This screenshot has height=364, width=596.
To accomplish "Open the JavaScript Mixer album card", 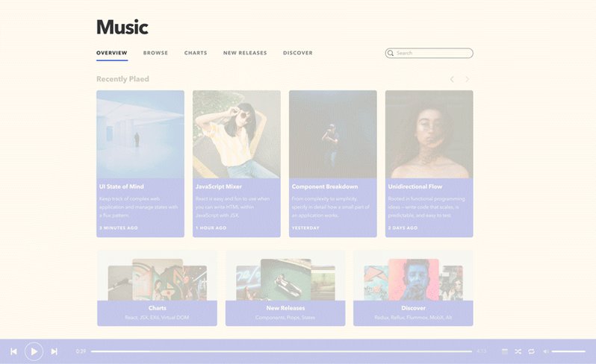I will tap(237, 163).
